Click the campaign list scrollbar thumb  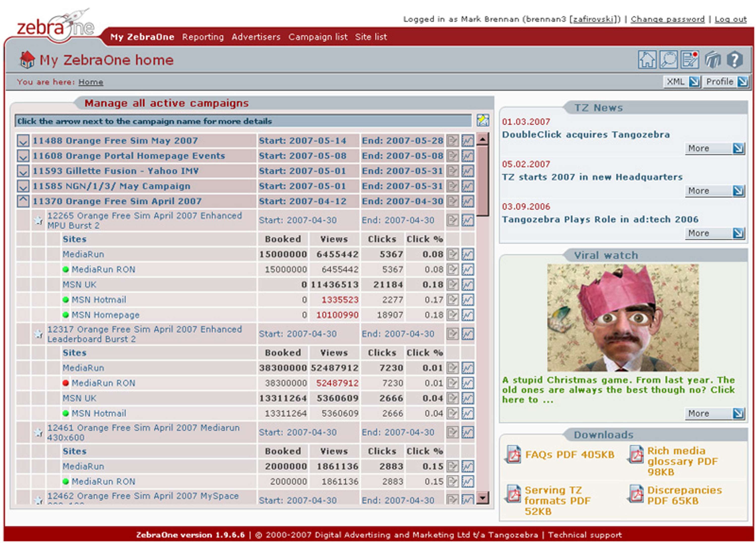pos(482,181)
